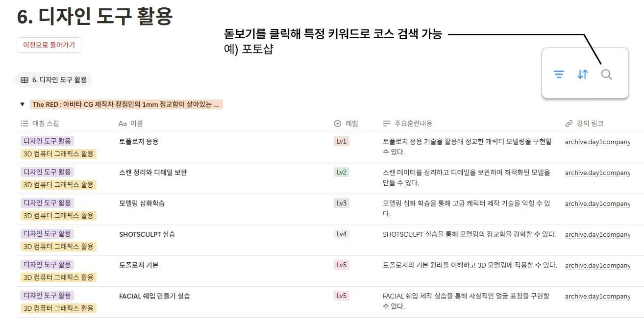
Task: Open the 토폴로지 응용 archive.day1company link
Action: click(597, 142)
